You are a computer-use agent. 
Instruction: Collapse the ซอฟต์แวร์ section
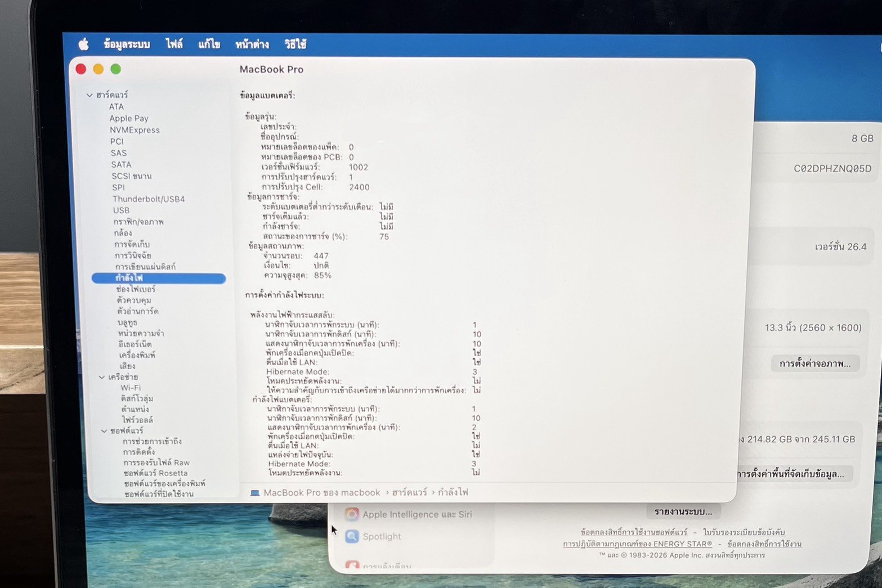point(104,431)
